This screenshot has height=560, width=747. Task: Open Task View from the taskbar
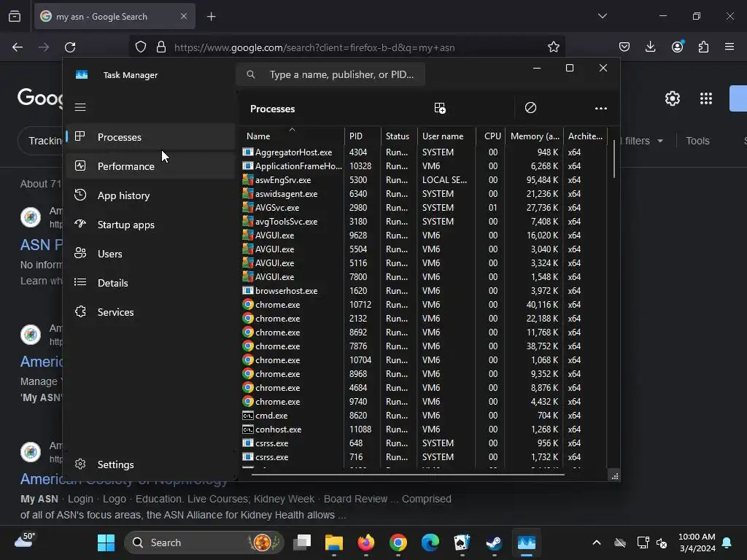(302, 542)
